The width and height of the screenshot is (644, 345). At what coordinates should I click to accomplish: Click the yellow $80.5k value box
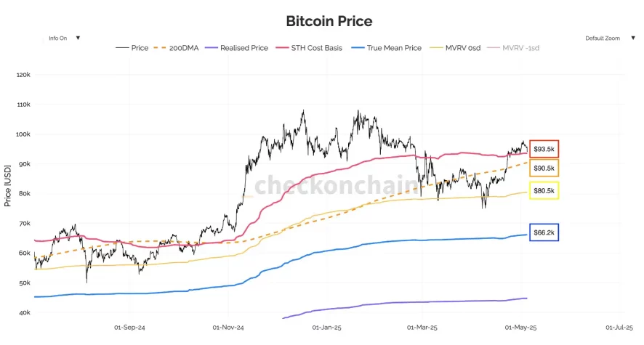pos(544,191)
